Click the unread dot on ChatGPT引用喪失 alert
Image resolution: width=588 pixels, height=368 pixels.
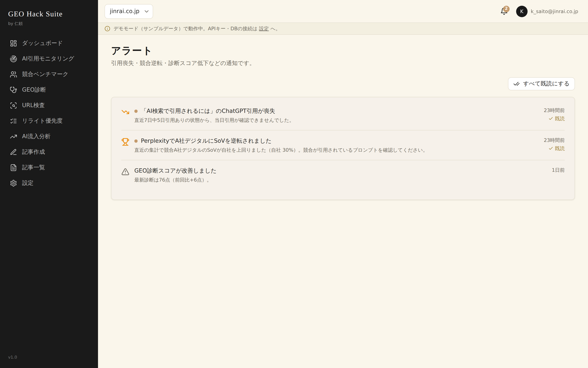pyautogui.click(x=136, y=111)
